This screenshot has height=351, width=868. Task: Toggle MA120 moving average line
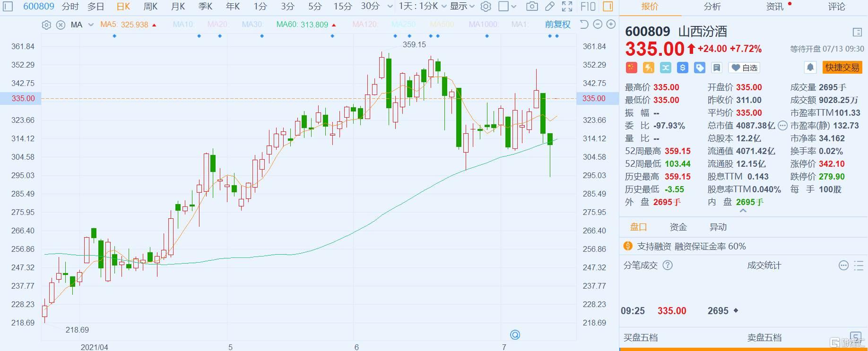click(365, 24)
